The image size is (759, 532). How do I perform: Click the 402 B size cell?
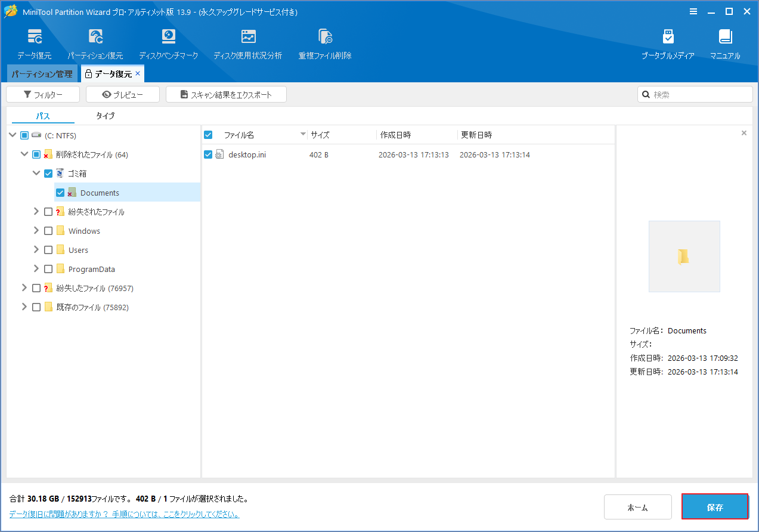click(x=318, y=154)
